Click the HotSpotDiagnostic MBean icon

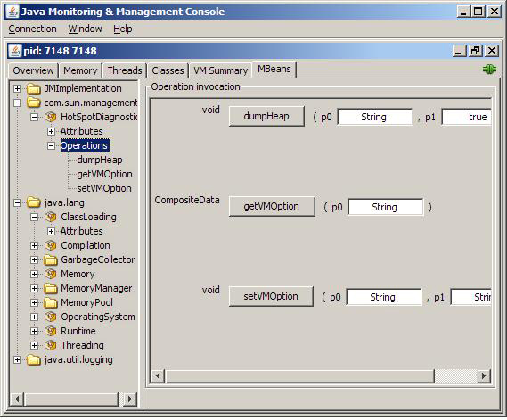51,117
